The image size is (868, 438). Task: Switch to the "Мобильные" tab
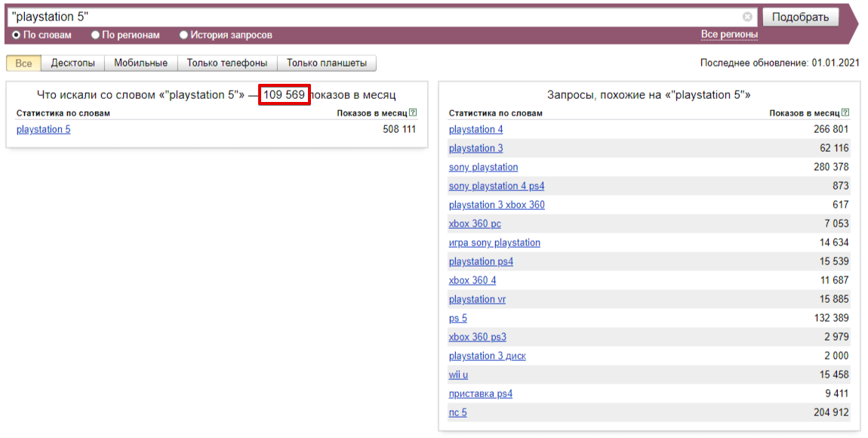[140, 63]
